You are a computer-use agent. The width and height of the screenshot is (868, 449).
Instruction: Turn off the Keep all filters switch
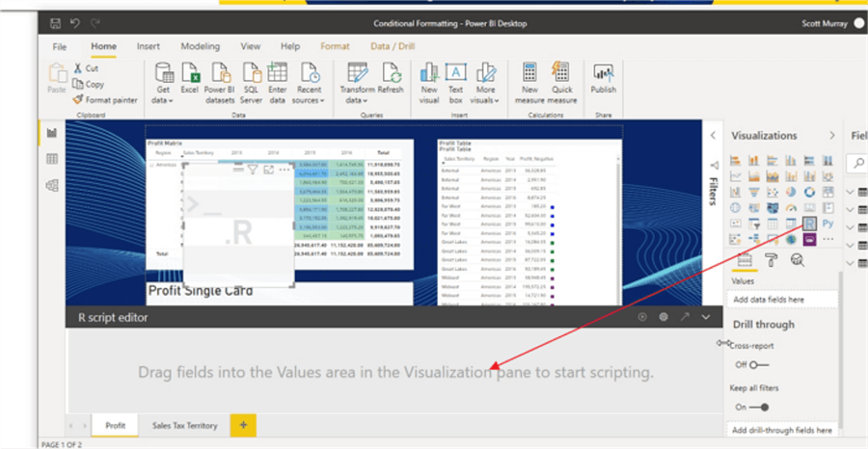tap(758, 407)
